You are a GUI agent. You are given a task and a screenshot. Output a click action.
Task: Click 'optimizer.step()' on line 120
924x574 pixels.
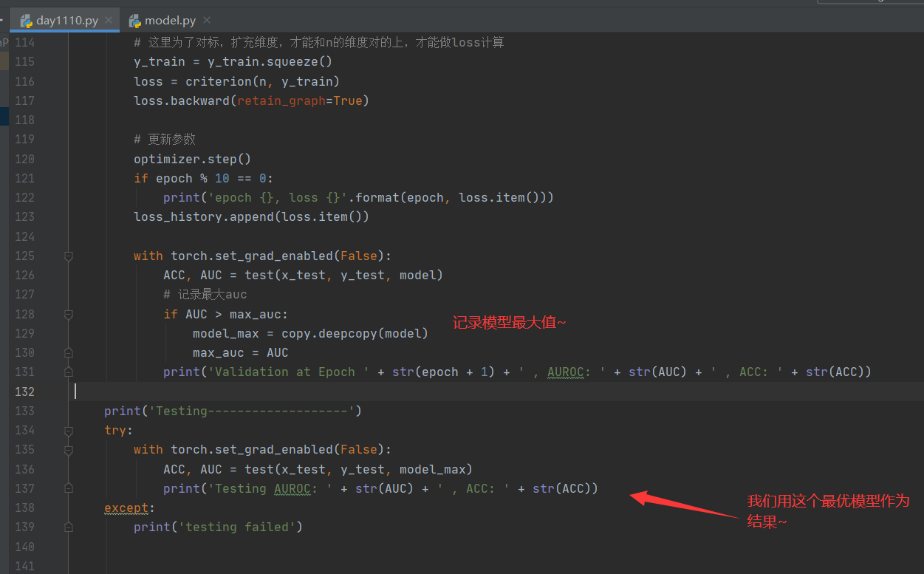tap(193, 159)
